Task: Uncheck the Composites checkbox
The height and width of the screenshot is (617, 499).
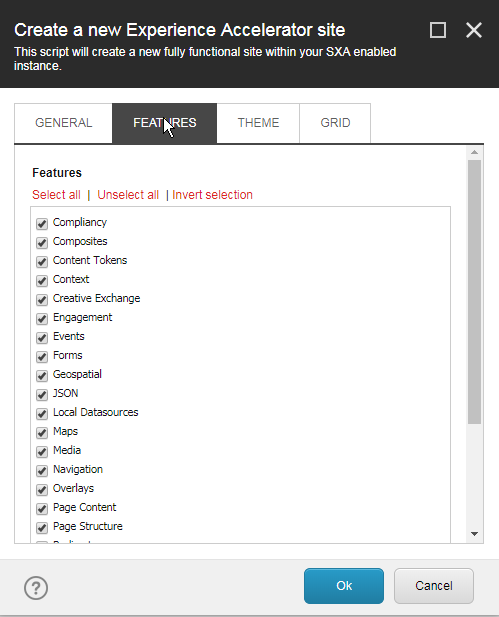Action: point(42,242)
